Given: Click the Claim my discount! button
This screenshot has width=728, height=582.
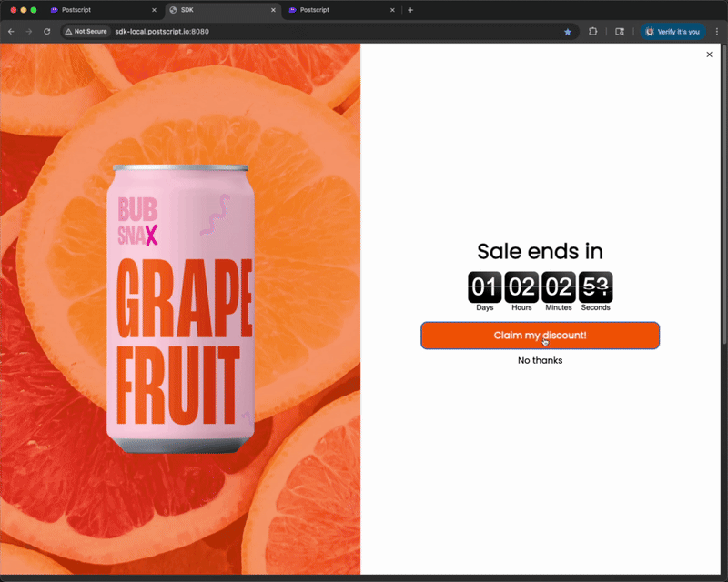Looking at the screenshot, I should 540,335.
